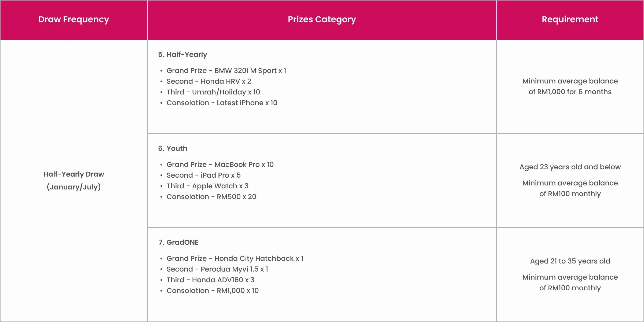Select the Prizes Category header
The width and height of the screenshot is (644, 322).
pyautogui.click(x=322, y=20)
